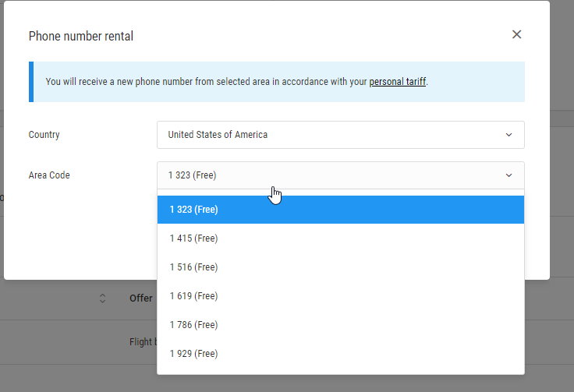Click the Flight row cell behind dialog
The height and width of the screenshot is (392, 574).
pos(143,342)
